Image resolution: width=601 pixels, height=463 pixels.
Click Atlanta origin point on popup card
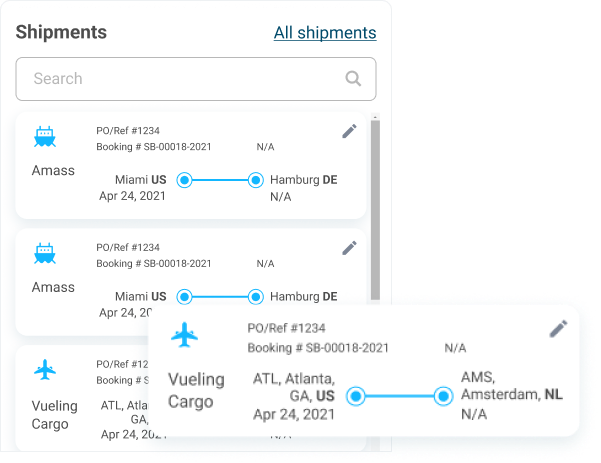(354, 396)
